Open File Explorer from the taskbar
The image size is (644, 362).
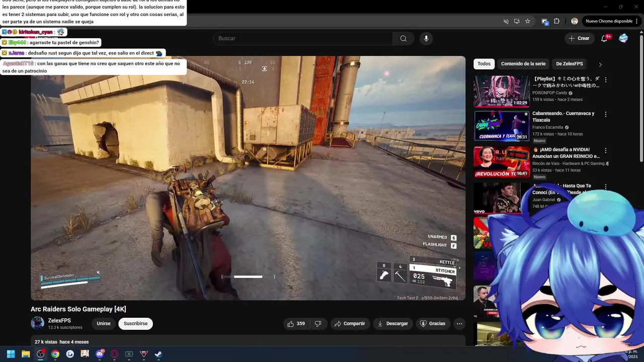click(26, 354)
